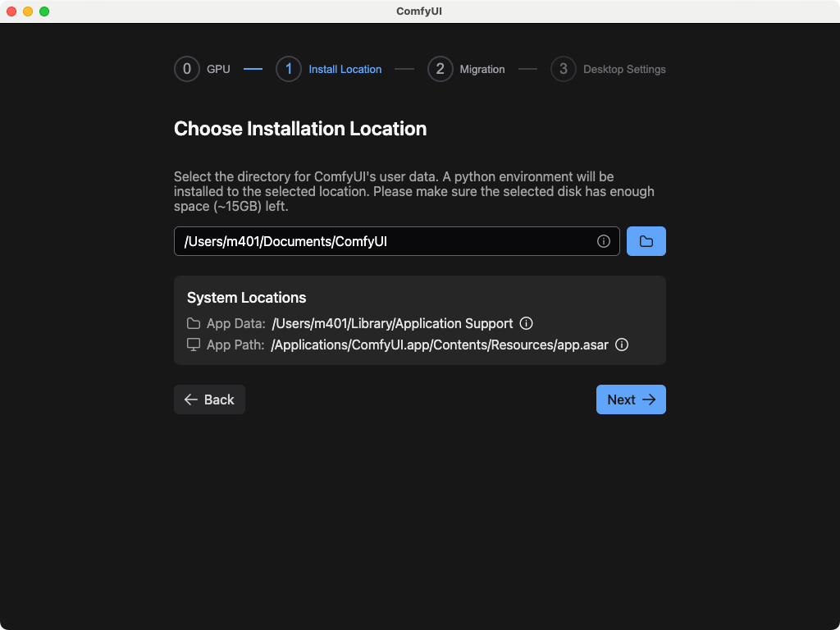
Task: Open the Desktop Settings step
Action: (x=624, y=69)
